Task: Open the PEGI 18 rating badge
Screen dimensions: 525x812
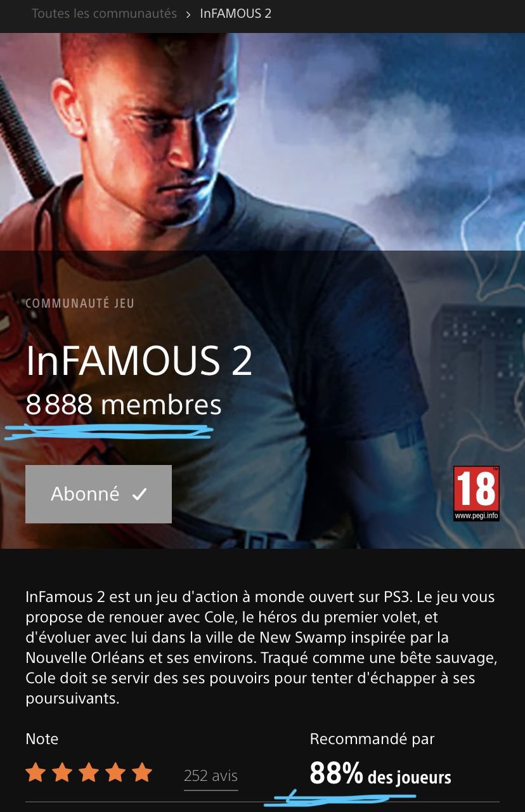Action: coord(476,494)
